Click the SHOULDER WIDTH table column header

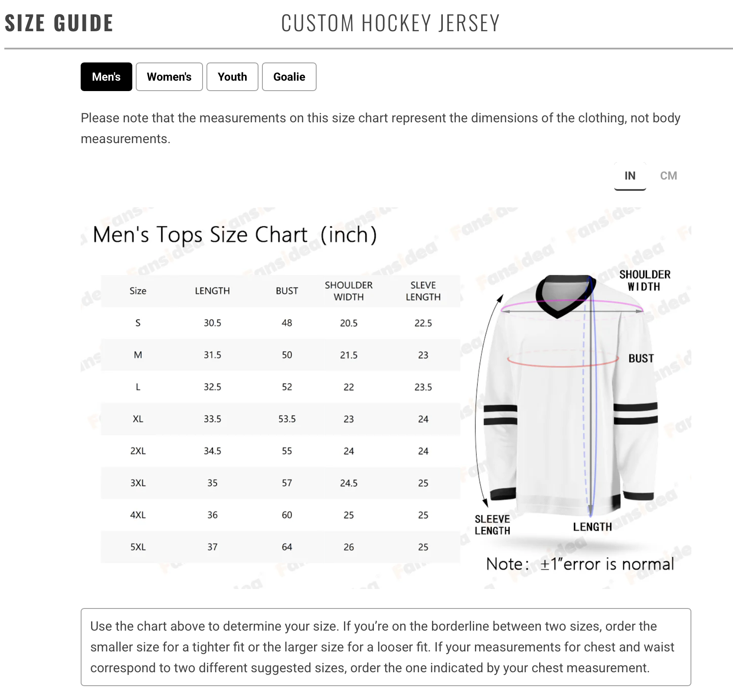[349, 291]
